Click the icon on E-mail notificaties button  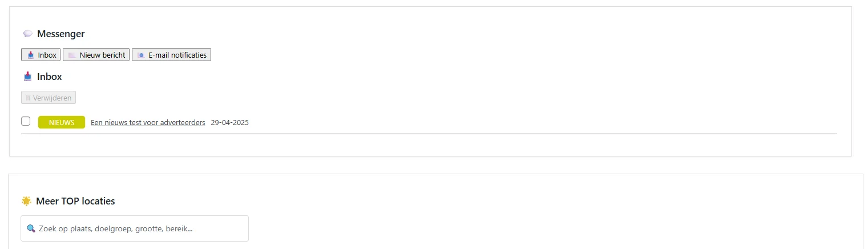tap(141, 55)
